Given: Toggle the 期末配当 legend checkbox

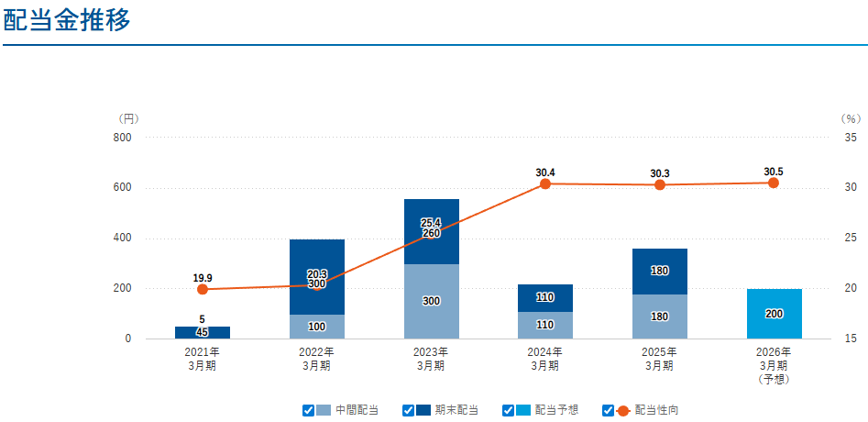Looking at the screenshot, I should (x=408, y=410).
